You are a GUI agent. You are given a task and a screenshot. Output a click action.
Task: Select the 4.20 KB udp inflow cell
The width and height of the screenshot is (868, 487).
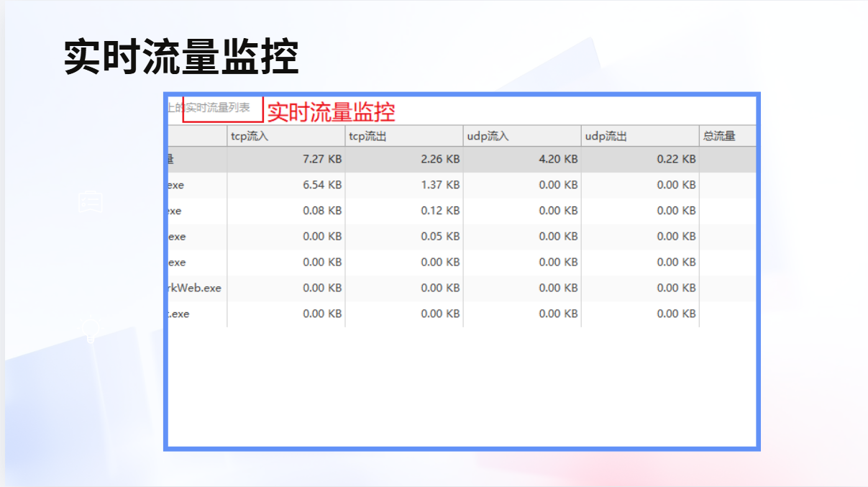point(558,159)
